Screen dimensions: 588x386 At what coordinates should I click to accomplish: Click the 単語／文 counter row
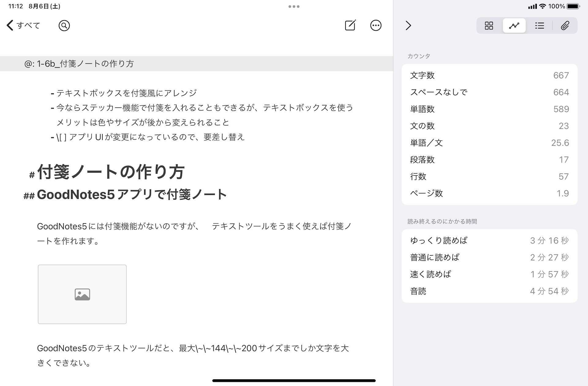tap(489, 143)
